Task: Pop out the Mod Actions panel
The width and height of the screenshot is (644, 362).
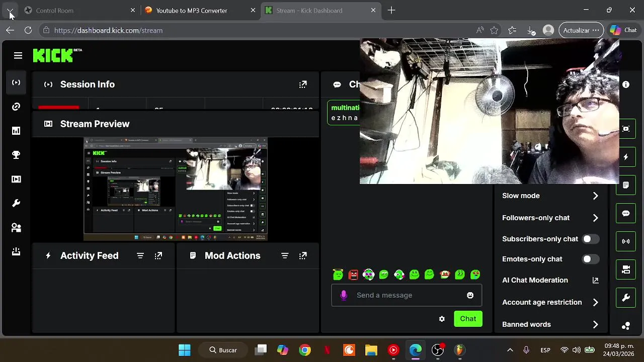Action: point(303,256)
